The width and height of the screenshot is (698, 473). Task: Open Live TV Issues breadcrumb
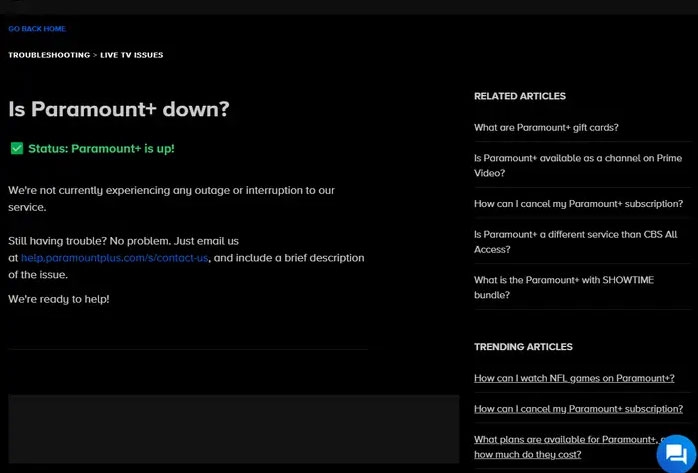point(131,55)
